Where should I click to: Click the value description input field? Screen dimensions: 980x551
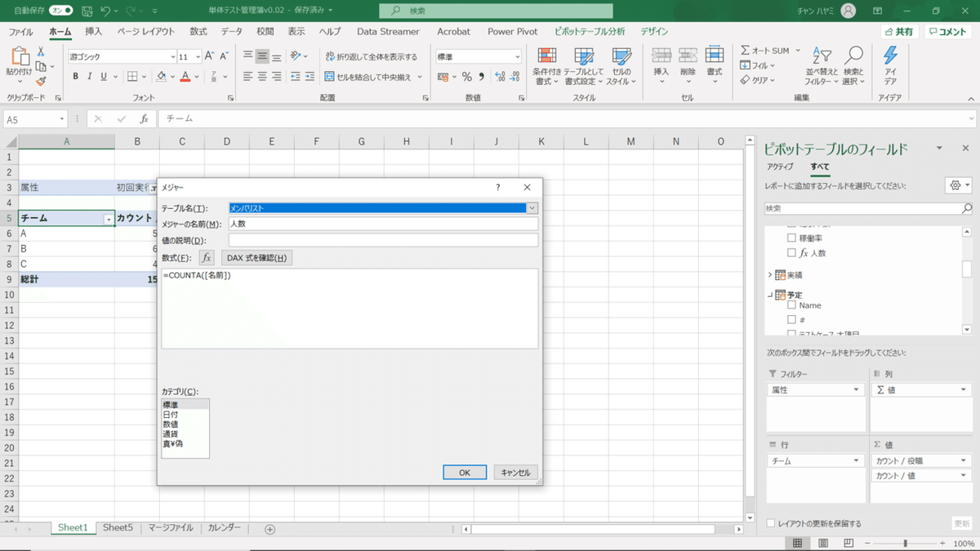(x=383, y=240)
